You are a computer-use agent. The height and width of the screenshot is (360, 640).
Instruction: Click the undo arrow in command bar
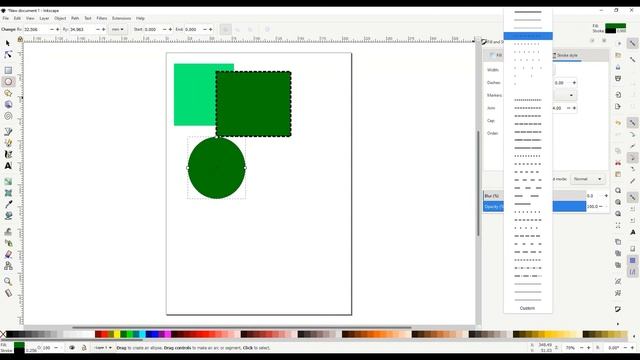pos(618,123)
